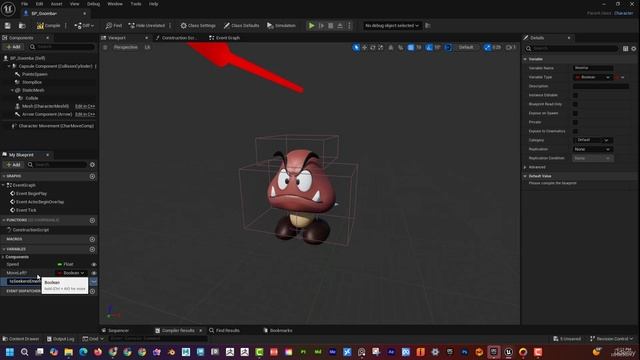Open viewport options hamburger menu
640x360 pixels.
(x=105, y=47)
